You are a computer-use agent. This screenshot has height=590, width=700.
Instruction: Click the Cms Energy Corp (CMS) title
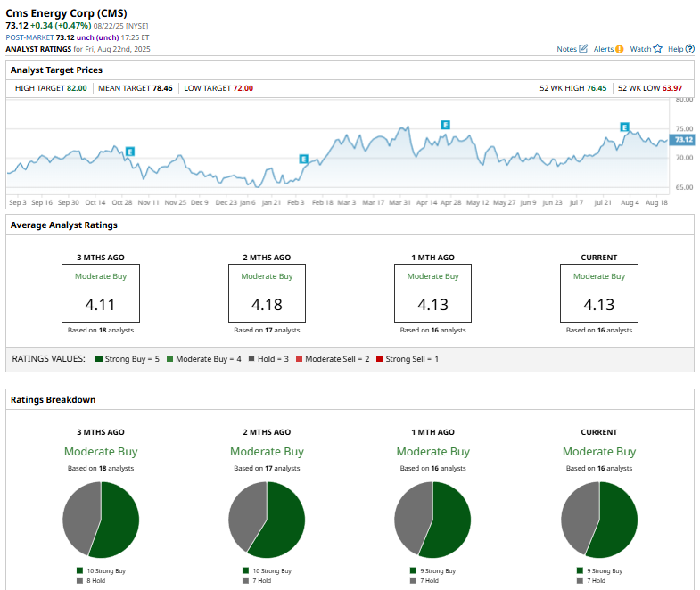pyautogui.click(x=66, y=13)
